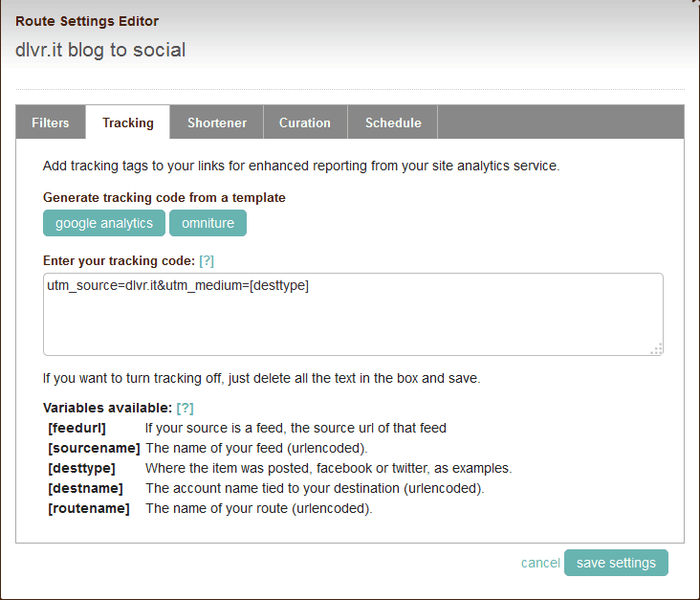
Task: Generate google analytics tracking template
Action: [x=104, y=223]
